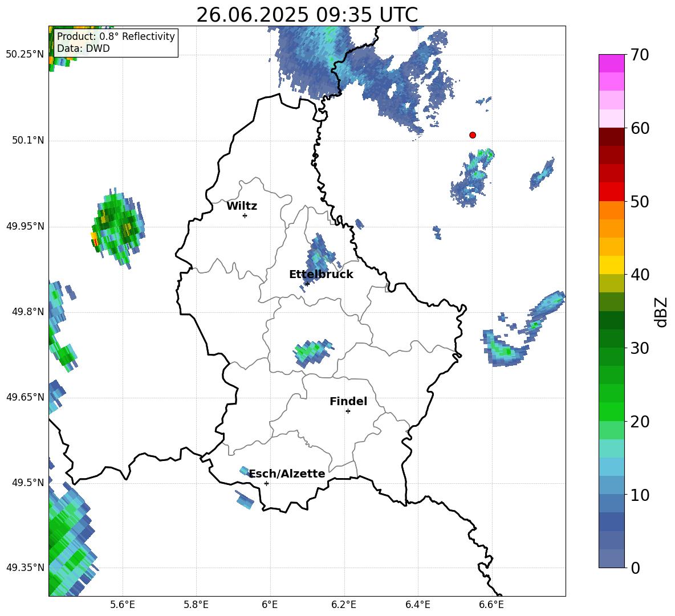The image size is (675, 616).
Task: Click the 49.35°N latitude label
Action: pos(25,568)
